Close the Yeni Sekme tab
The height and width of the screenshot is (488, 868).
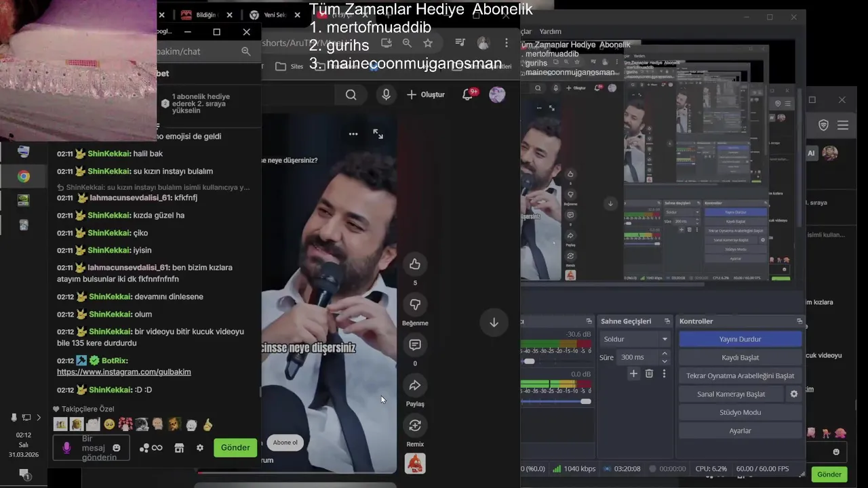298,15
